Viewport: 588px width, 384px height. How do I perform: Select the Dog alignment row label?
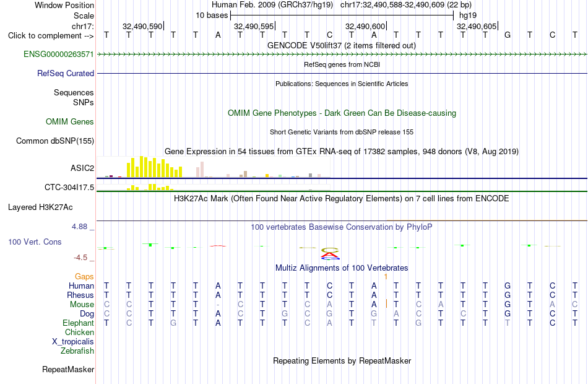pos(87,314)
